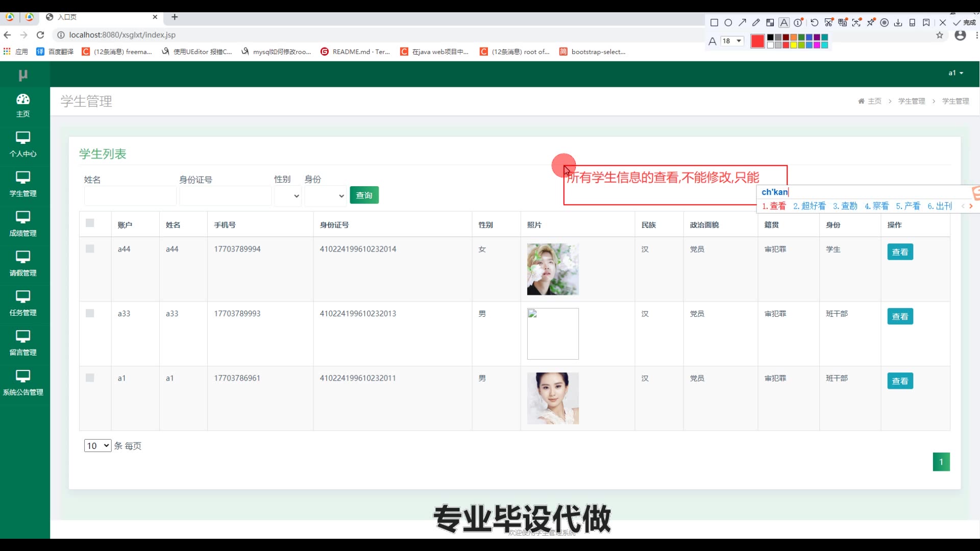Pick the purple color swatch
This screenshot has width=980, height=551.
click(817, 37)
